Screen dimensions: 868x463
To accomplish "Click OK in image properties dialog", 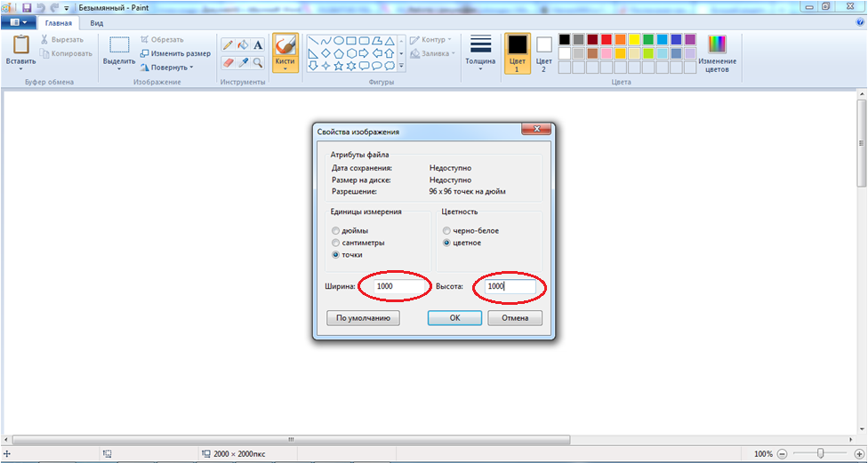I will (454, 318).
